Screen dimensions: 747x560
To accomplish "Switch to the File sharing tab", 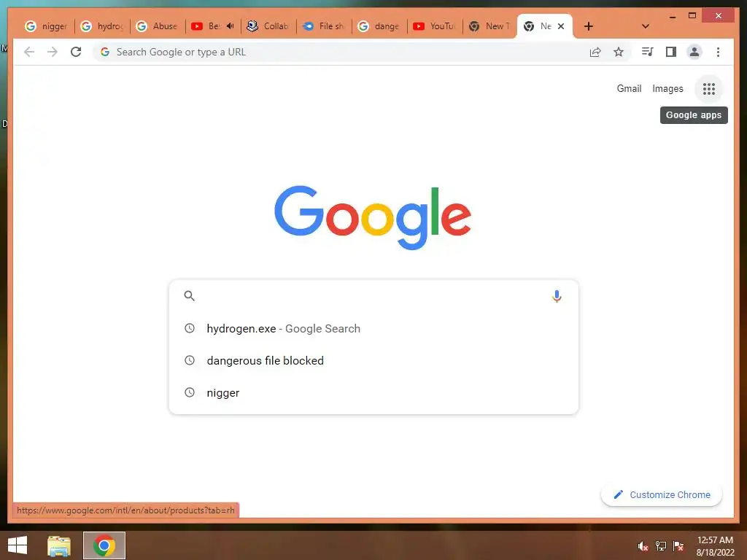I will tap(324, 26).
